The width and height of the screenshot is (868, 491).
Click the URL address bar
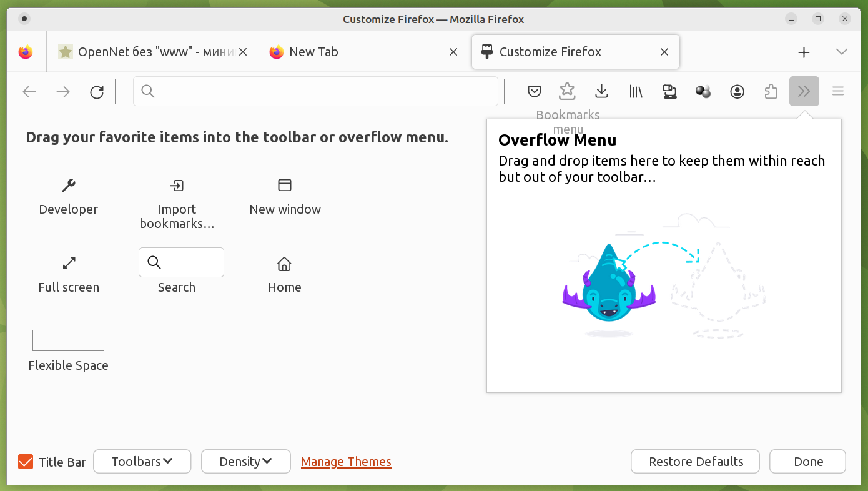(x=315, y=91)
